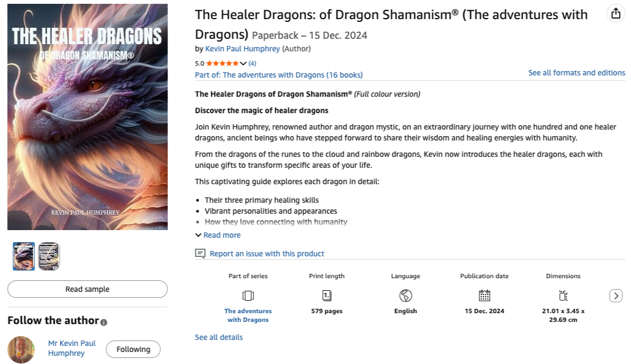Image resolution: width=631 pixels, height=364 pixels.
Task: Expand the star rating dropdown arrow
Action: [x=244, y=63]
